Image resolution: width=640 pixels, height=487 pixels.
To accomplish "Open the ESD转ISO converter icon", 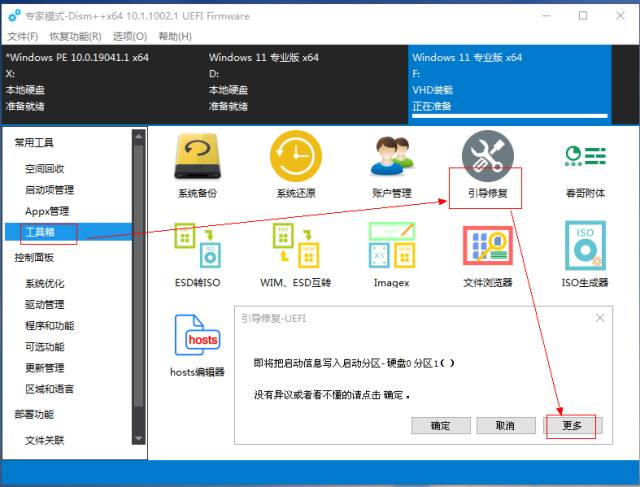I will (198, 245).
